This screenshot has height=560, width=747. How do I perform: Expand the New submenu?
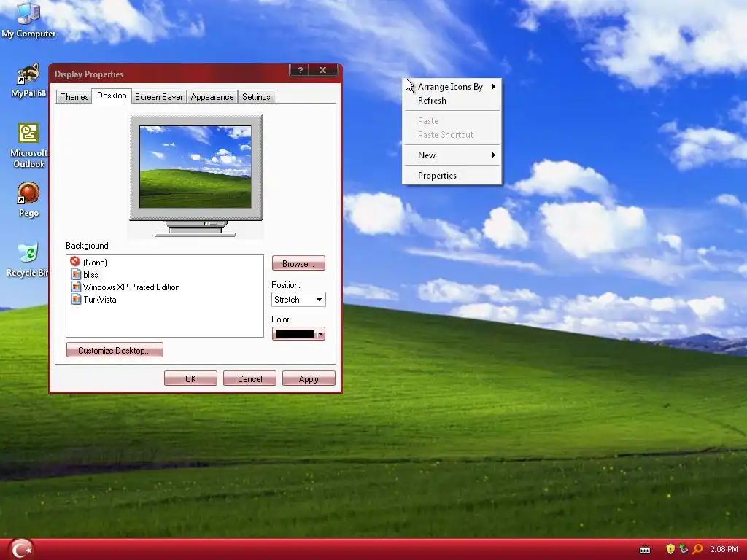tap(452, 155)
